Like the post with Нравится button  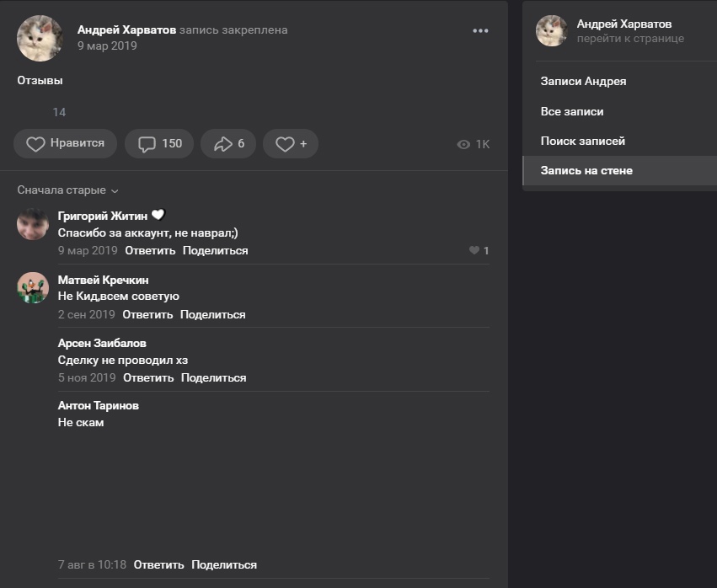click(x=65, y=144)
